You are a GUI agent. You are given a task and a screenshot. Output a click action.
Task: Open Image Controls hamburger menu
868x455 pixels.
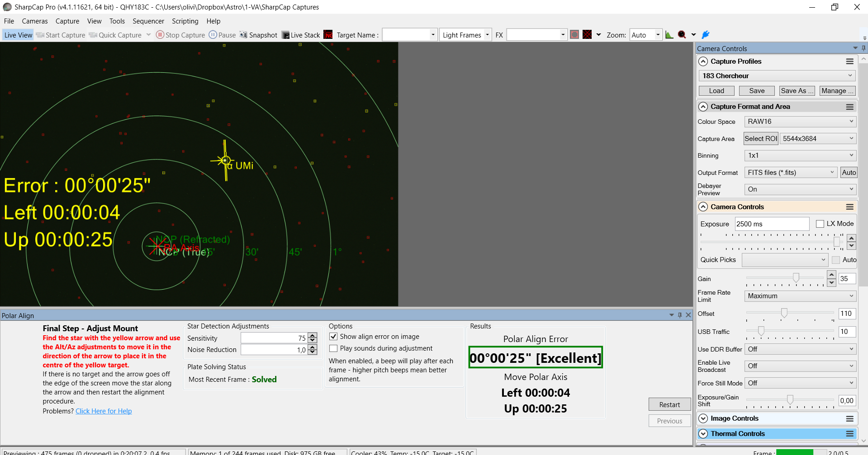(x=850, y=418)
